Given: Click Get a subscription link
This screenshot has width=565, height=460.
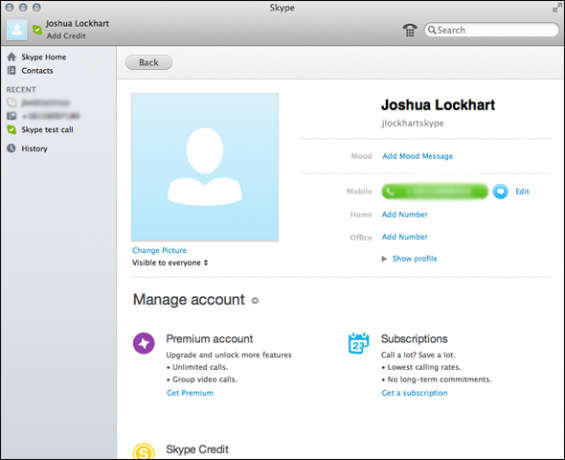Looking at the screenshot, I should [x=414, y=393].
